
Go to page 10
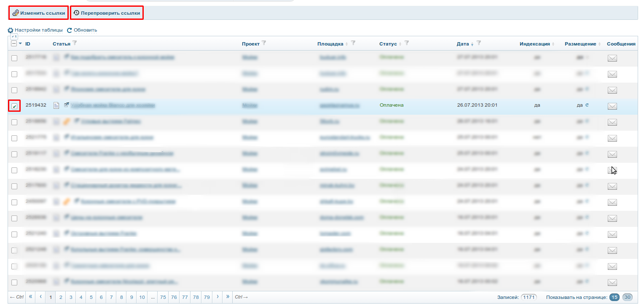click(x=142, y=297)
